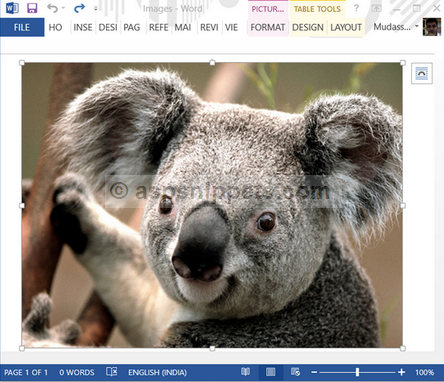Change language via ENGLISH (INDIA)

tap(157, 372)
